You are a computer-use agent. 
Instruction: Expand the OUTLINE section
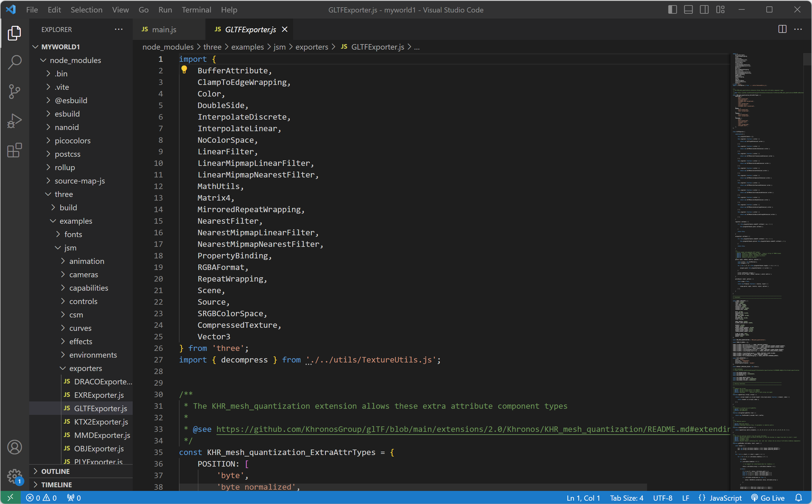point(55,471)
